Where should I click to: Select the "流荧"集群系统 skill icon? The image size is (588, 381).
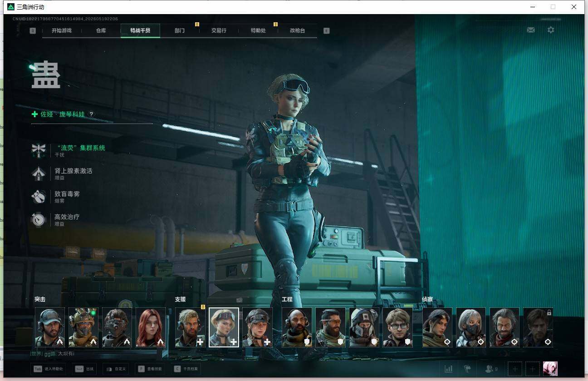tap(39, 150)
